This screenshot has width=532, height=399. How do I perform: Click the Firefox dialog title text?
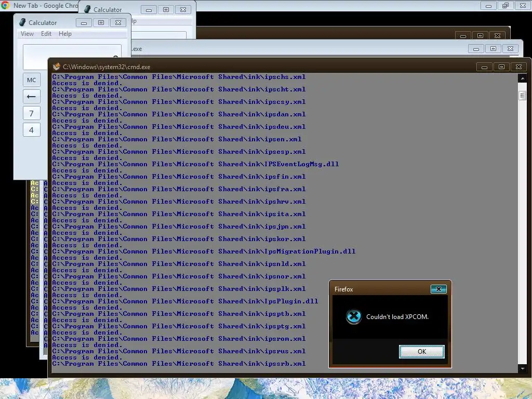[344, 289]
